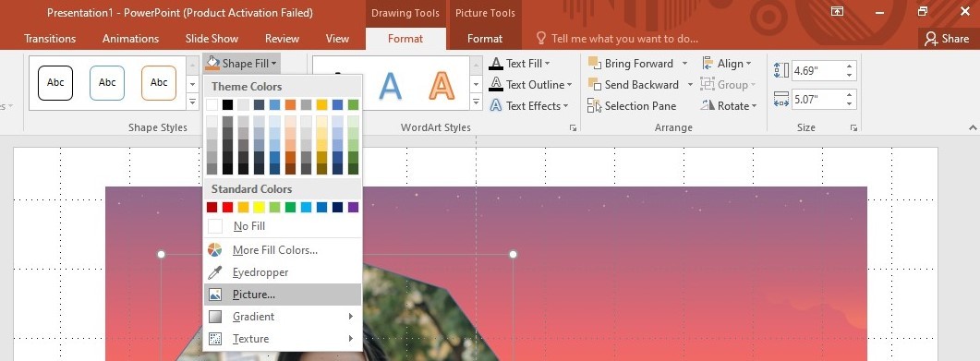
Task: Expand the Rotate dropdown
Action: click(729, 106)
